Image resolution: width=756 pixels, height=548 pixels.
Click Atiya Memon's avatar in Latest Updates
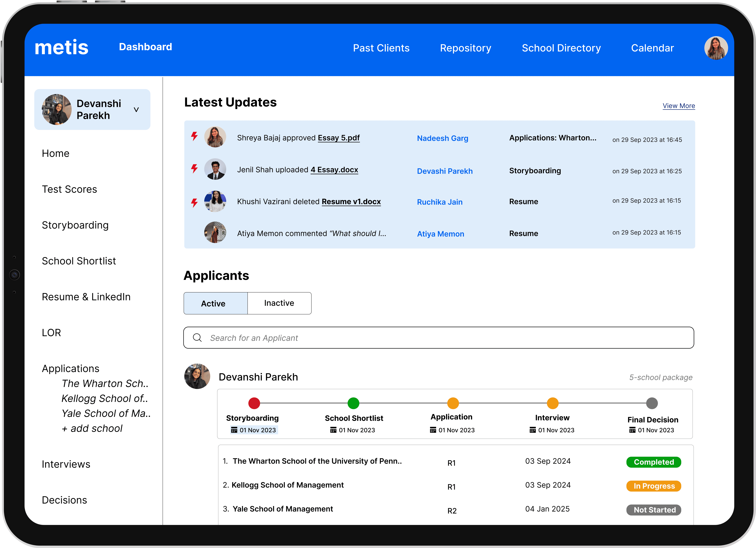point(215,232)
